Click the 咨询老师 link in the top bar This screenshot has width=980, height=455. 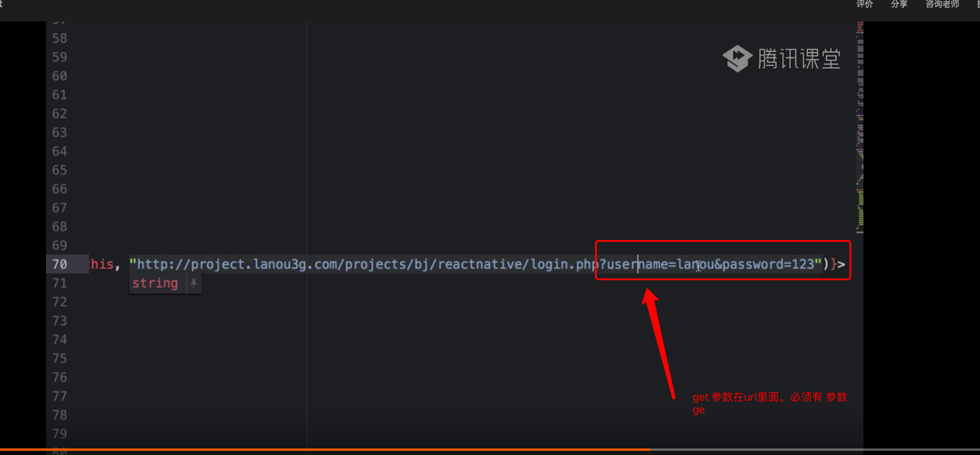[942, 4]
